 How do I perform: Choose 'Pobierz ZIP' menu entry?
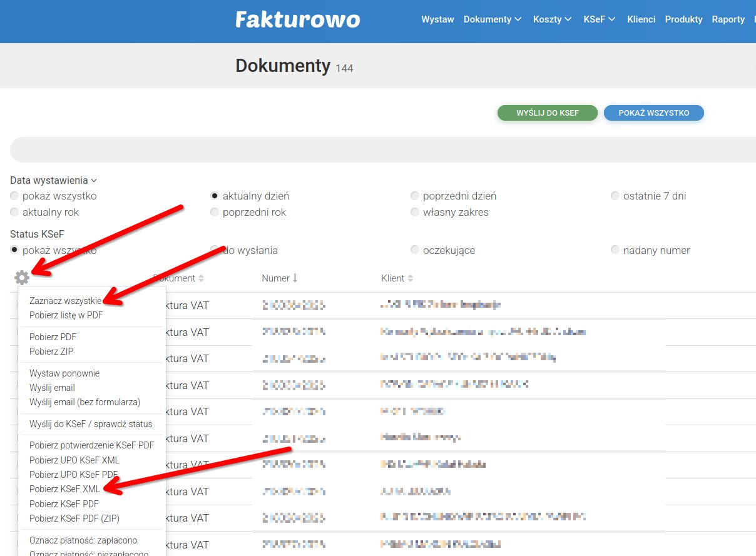(51, 351)
